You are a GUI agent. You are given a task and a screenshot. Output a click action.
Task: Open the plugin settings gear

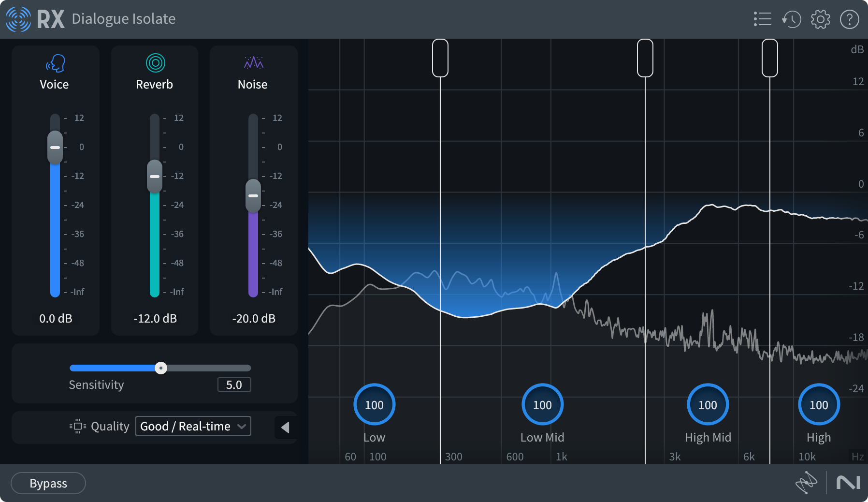coord(820,19)
